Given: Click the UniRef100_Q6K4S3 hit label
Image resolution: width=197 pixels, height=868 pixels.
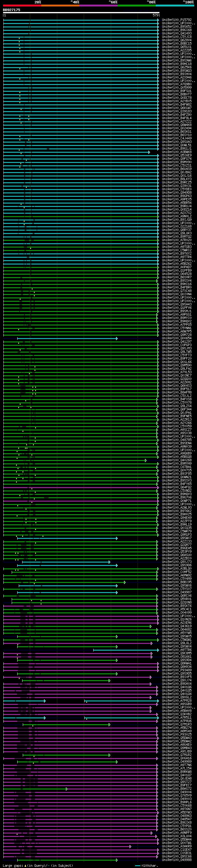Looking at the screenshot, I should pyautogui.click(x=177, y=386).
